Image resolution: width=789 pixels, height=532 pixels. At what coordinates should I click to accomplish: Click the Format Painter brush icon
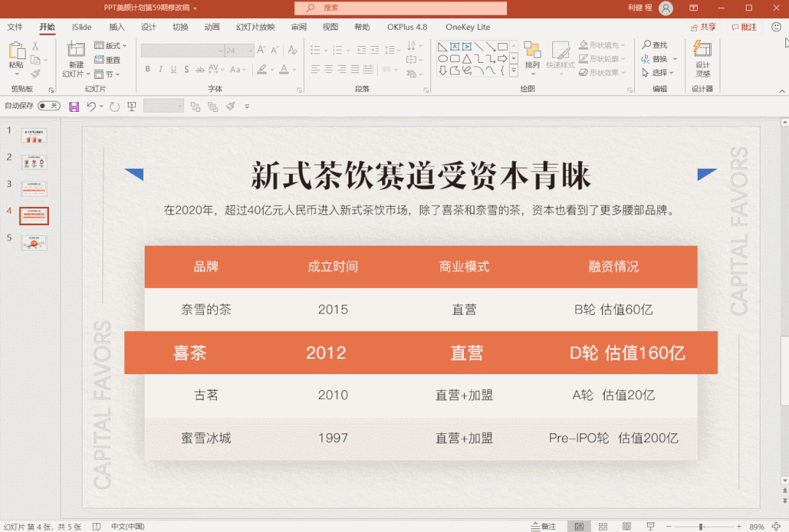tap(35, 74)
